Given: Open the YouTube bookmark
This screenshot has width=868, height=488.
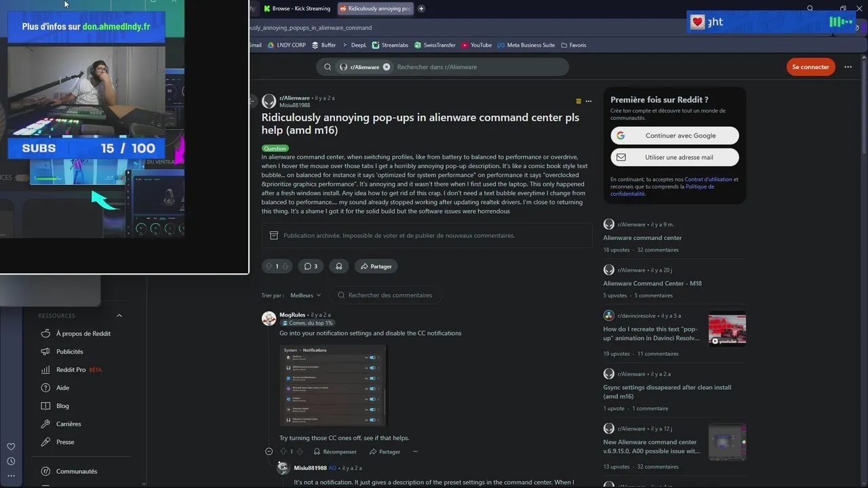Looking at the screenshot, I should [477, 45].
